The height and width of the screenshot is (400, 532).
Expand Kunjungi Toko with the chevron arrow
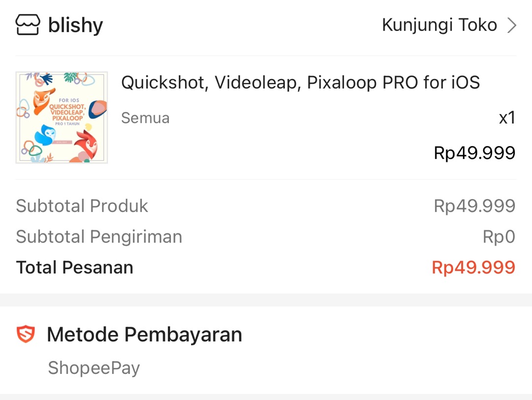point(511,25)
